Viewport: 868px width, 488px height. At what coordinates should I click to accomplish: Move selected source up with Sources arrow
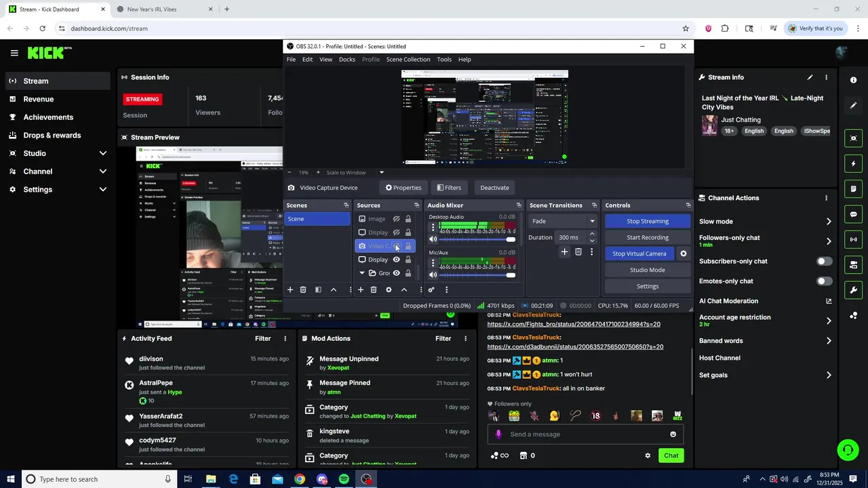click(x=404, y=289)
